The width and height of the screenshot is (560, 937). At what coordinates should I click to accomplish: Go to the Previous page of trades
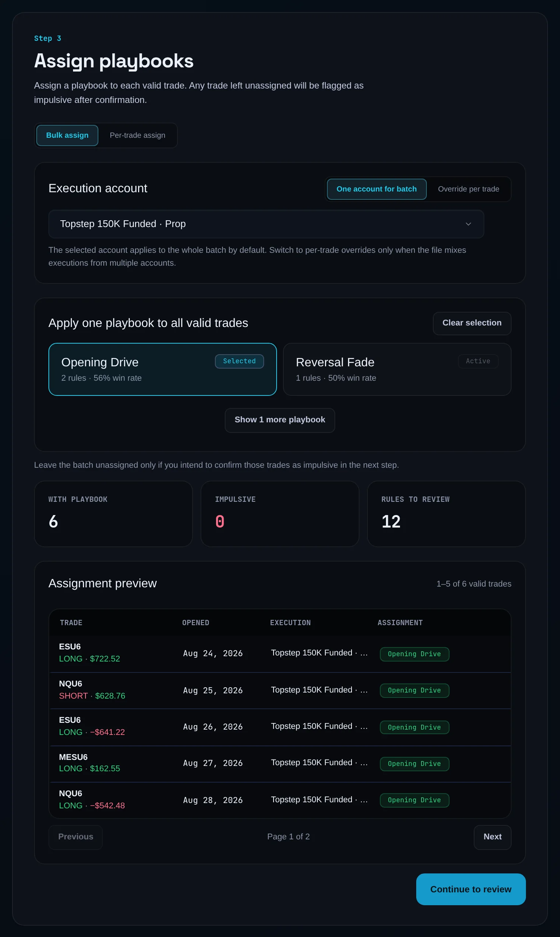point(76,837)
